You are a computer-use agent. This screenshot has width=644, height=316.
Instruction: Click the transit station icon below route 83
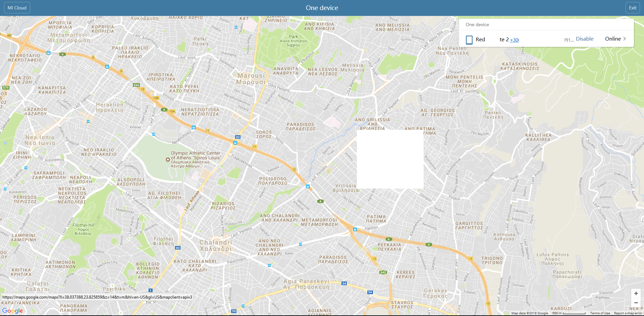pyautogui.click(x=235, y=143)
